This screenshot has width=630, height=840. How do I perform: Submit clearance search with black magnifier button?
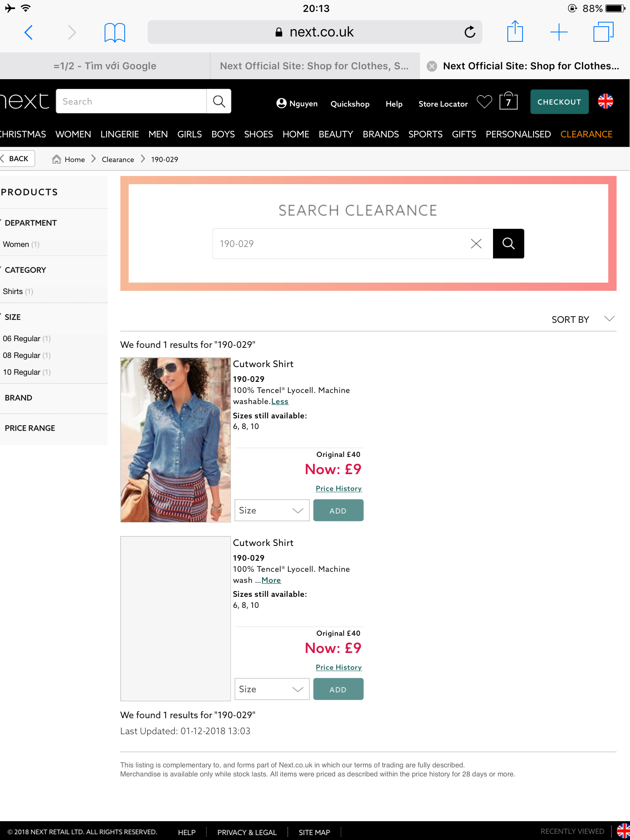click(508, 244)
